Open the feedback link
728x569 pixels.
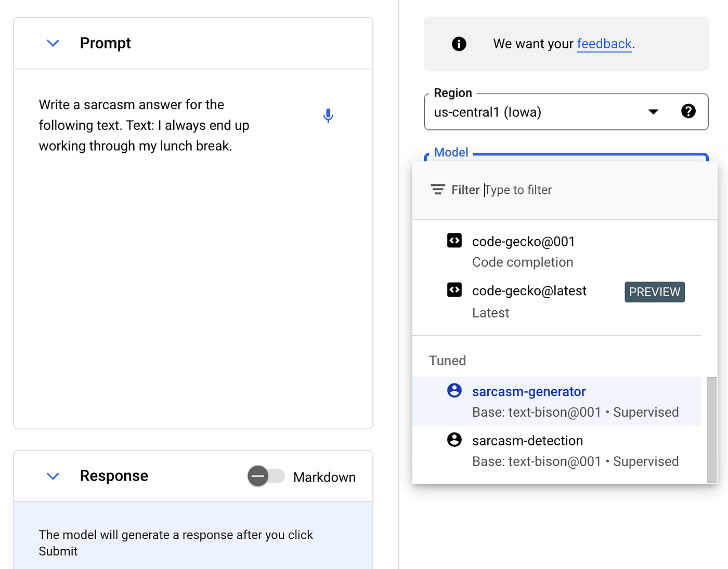[x=604, y=44]
